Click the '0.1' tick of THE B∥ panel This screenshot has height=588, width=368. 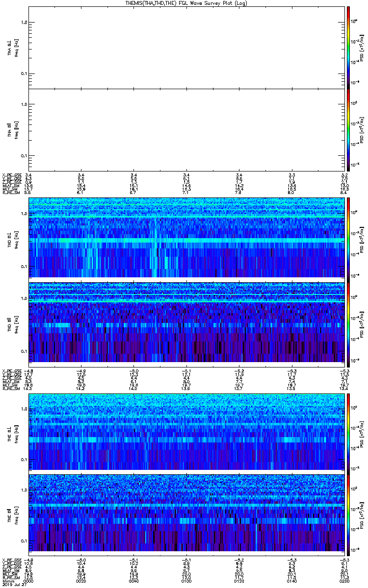24,540
